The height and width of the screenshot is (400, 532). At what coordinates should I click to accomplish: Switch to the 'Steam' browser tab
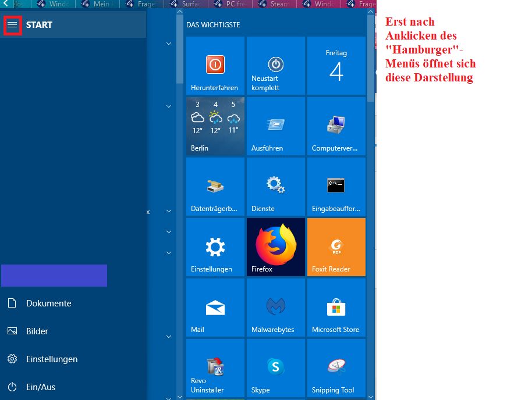coord(275,4)
